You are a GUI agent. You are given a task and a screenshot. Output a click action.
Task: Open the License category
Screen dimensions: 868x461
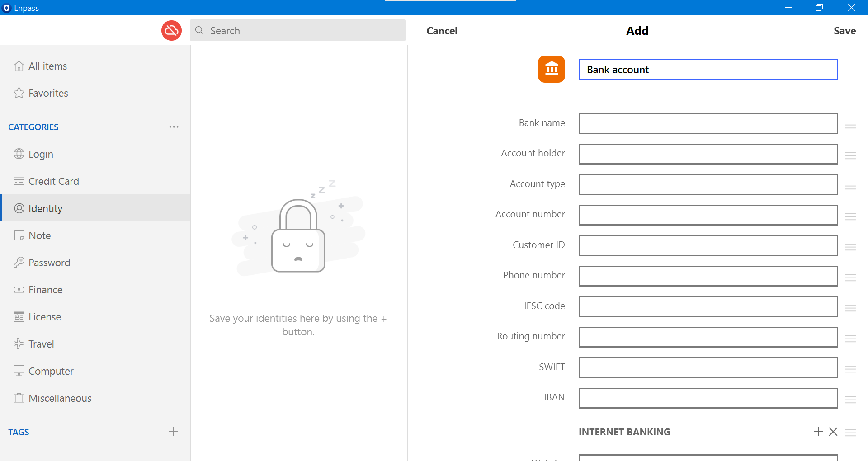click(44, 316)
